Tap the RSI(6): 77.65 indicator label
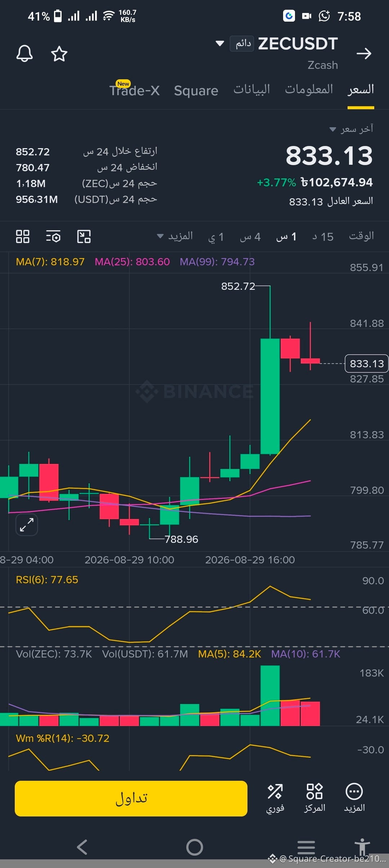 click(x=47, y=580)
